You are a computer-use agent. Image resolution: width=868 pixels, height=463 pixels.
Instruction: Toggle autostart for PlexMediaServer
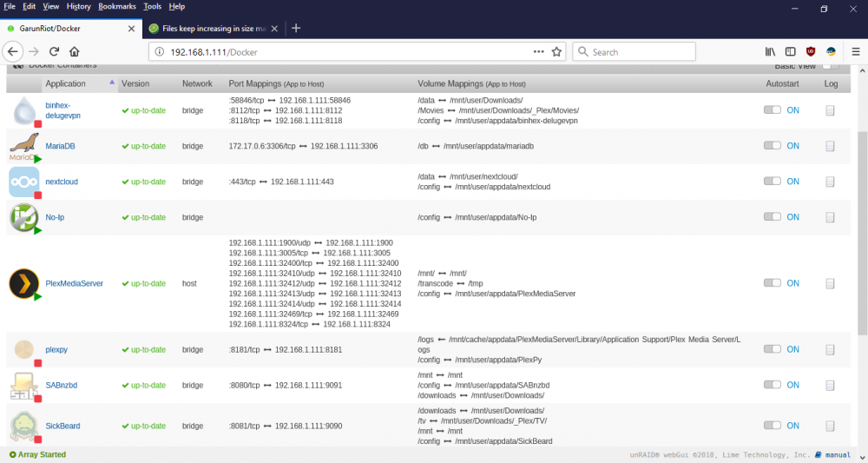(x=773, y=282)
